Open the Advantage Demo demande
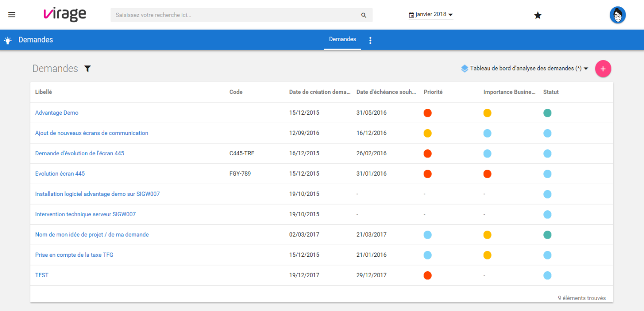The width and height of the screenshot is (644, 311). 56,112
